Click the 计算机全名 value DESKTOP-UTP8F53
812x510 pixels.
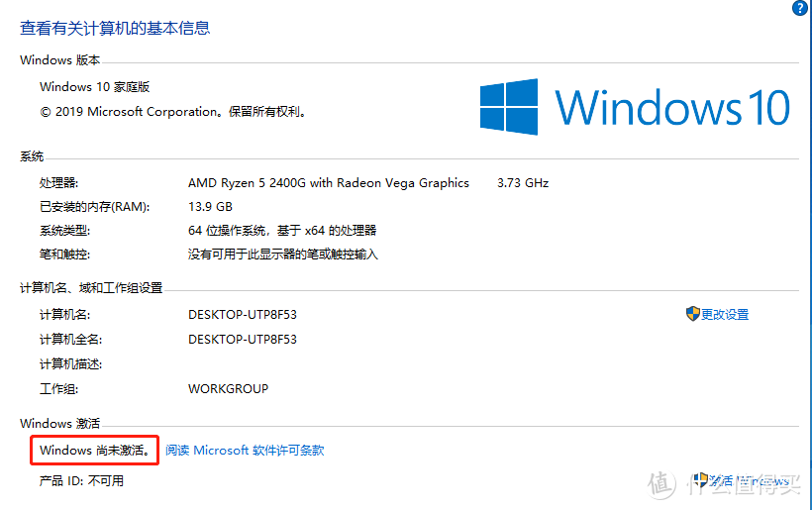click(x=243, y=340)
